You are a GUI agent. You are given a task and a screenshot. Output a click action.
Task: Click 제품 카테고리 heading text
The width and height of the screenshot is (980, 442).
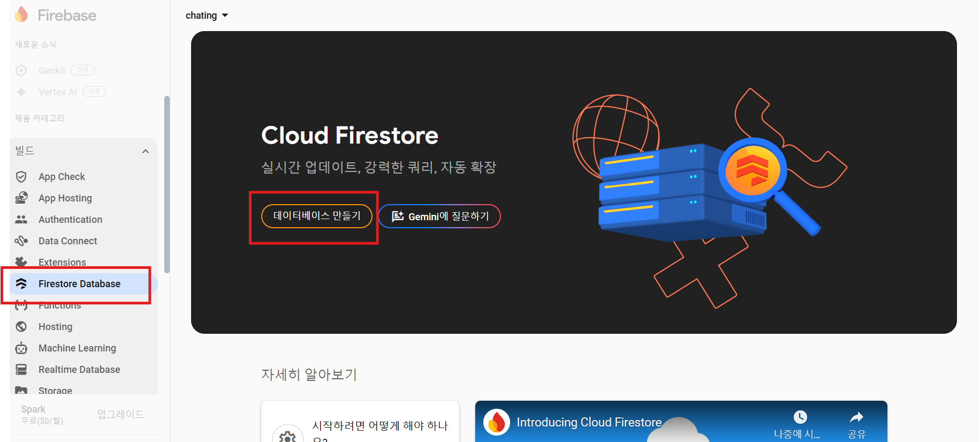[x=40, y=118]
